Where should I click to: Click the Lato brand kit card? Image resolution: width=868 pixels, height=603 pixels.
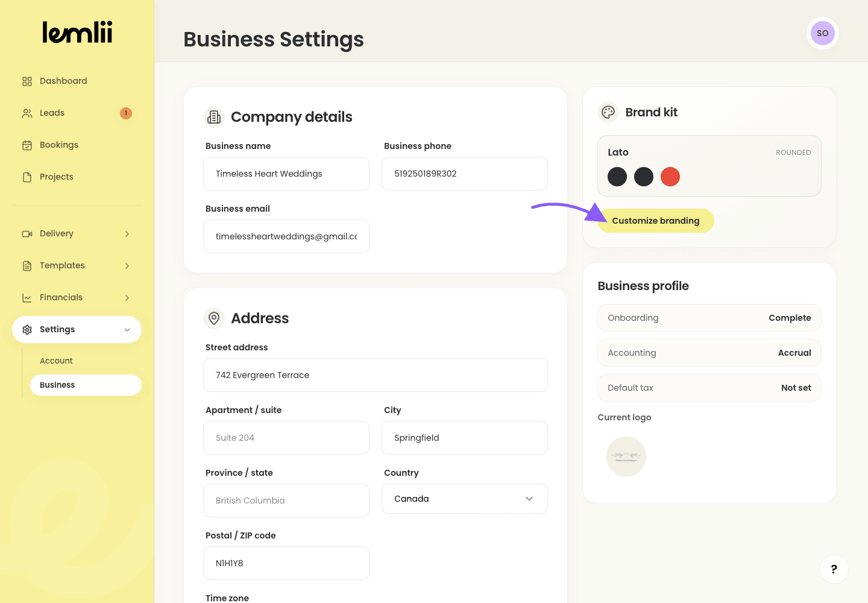point(709,166)
